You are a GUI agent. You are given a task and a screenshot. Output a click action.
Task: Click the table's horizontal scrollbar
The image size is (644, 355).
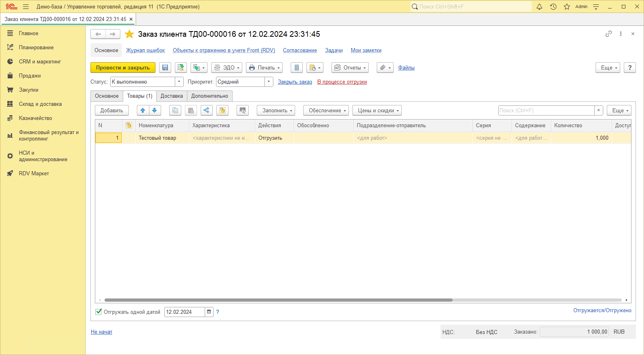click(278, 300)
